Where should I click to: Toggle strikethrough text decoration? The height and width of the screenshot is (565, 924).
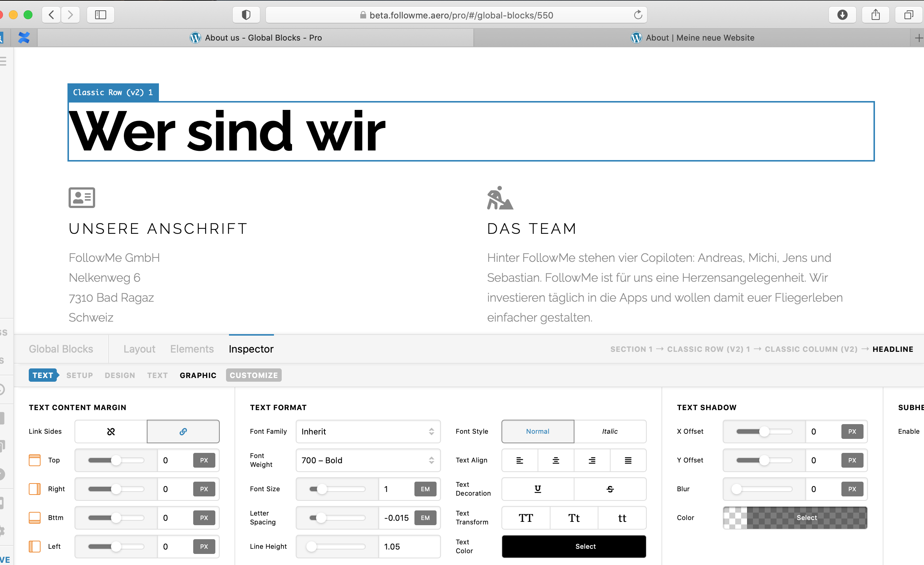[610, 489]
